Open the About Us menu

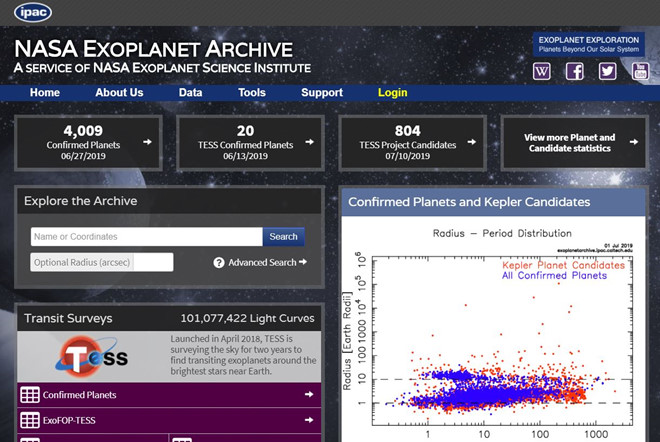click(119, 93)
